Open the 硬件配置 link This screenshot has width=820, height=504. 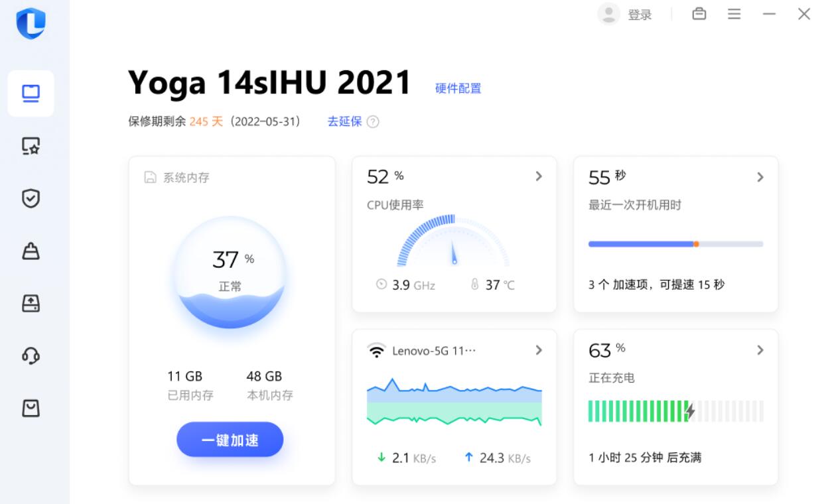point(458,88)
